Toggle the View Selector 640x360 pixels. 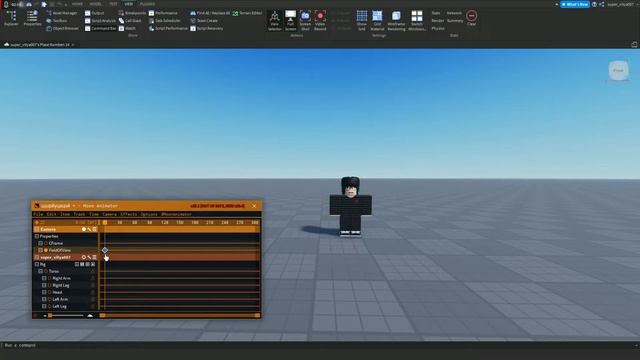coord(275,20)
